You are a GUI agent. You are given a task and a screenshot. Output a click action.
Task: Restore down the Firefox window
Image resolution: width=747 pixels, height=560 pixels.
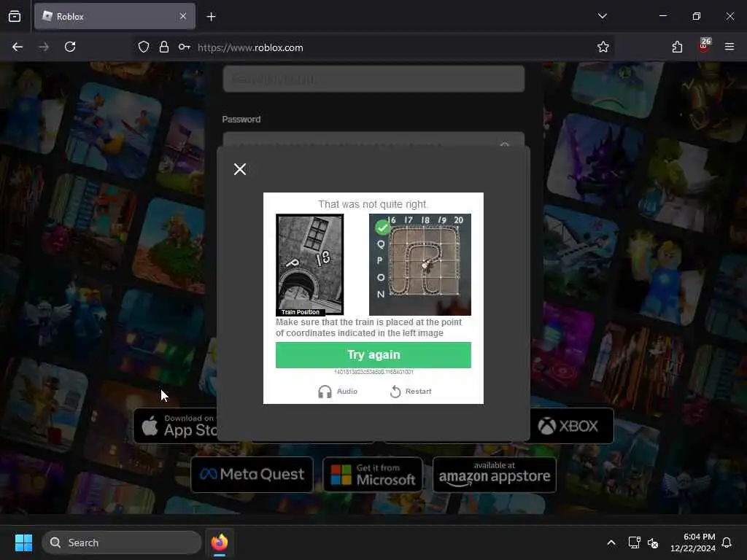coord(697,16)
